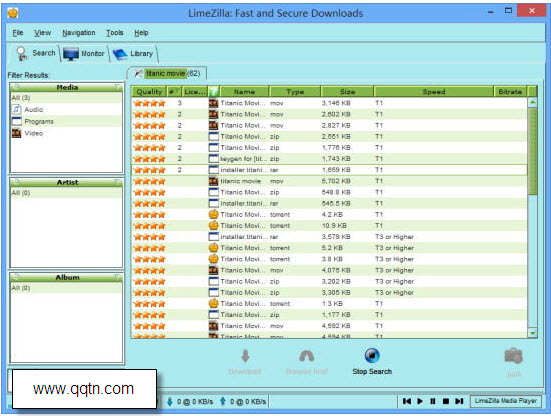Switch to the Search tab

[36, 53]
